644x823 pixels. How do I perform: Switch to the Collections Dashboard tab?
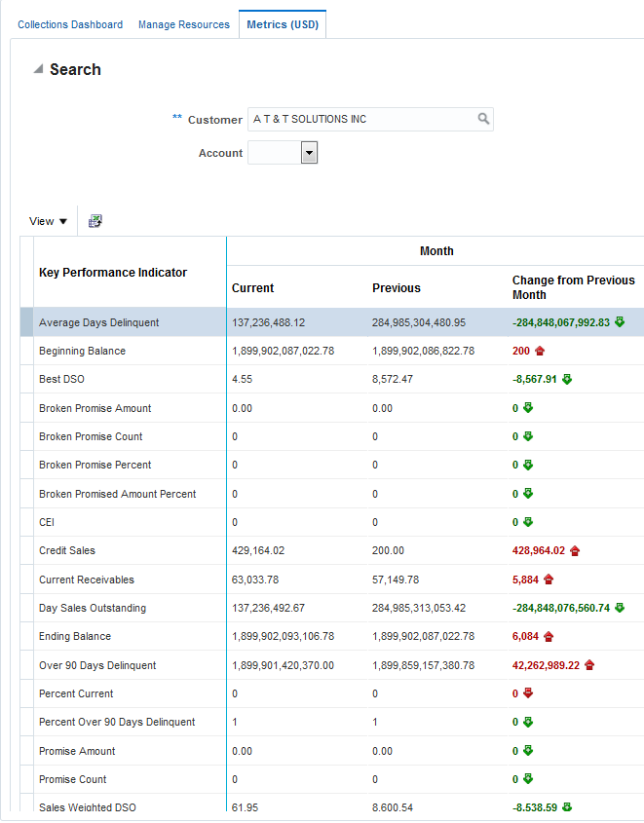coord(70,24)
